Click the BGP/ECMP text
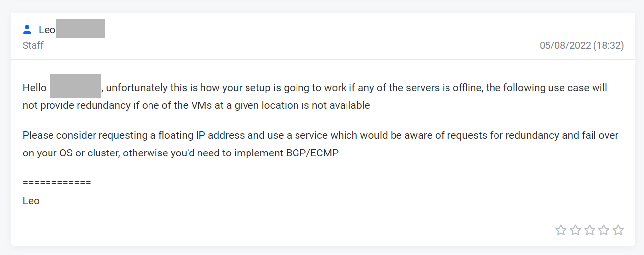Viewport: 644px width, 255px height. 312,153
